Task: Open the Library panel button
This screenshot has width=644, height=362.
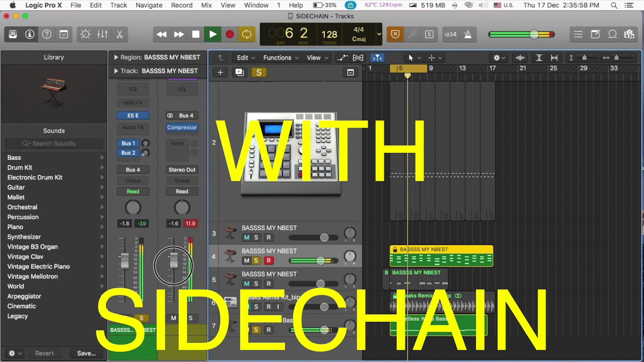Action: pos(13,34)
